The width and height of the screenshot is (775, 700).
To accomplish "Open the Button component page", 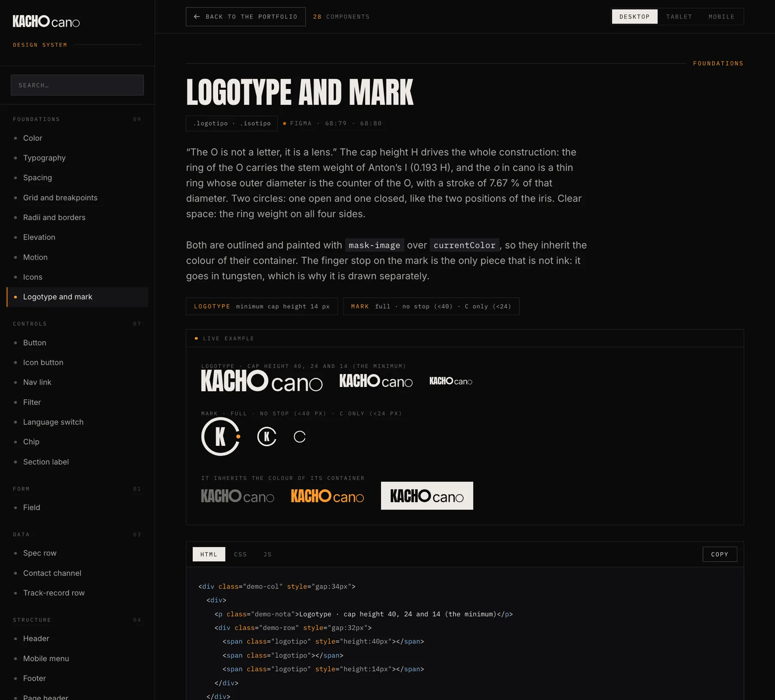I will click(77, 343).
